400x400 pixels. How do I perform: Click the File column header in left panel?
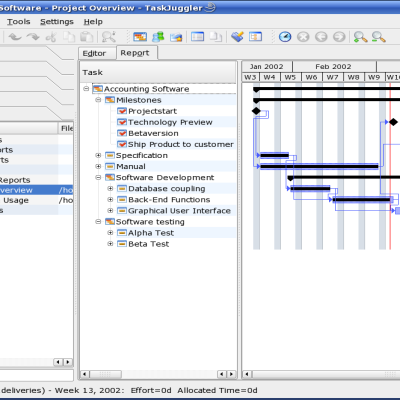[x=66, y=128]
